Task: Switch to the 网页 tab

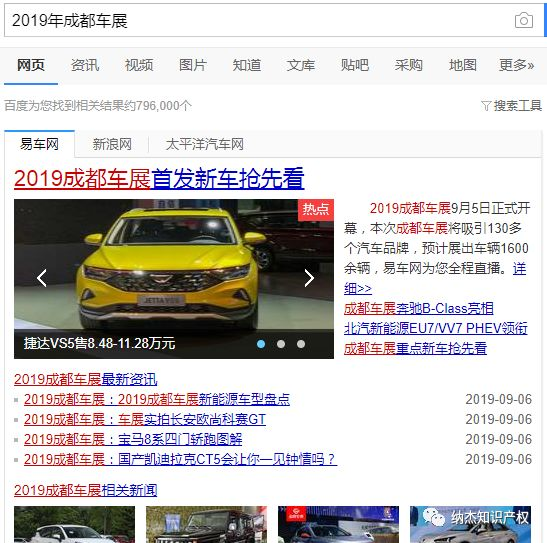Action: [31, 65]
